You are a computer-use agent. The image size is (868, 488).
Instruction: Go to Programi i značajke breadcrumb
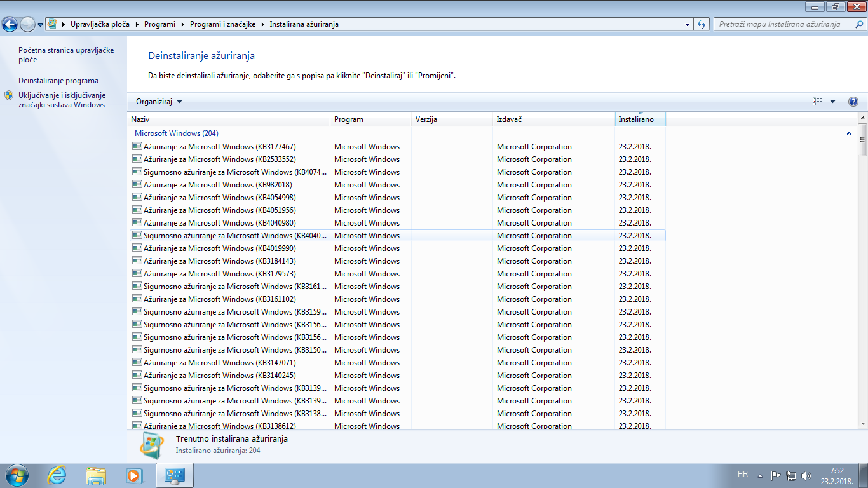pos(222,24)
